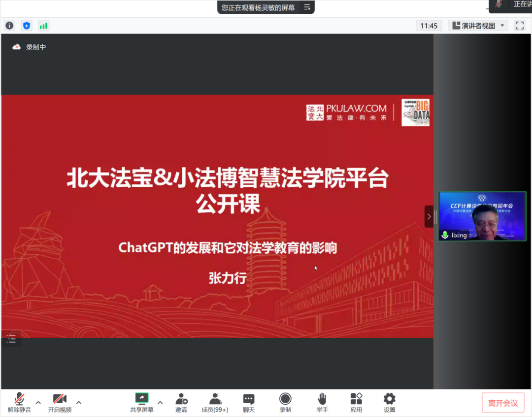Unmute microphone with 解除静音
Image resolution: width=532 pixels, height=417 pixels.
point(19,403)
